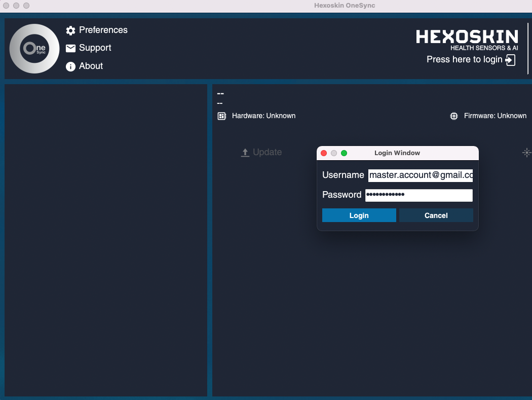Viewport: 532px width, 400px height.
Task: Click the grayed-out Update button
Action: [x=261, y=152]
